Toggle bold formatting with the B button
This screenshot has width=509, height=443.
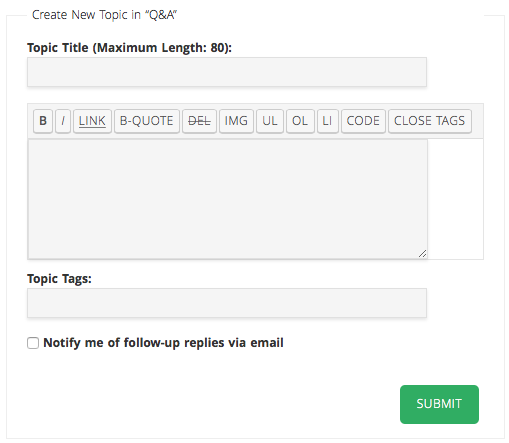click(x=43, y=121)
